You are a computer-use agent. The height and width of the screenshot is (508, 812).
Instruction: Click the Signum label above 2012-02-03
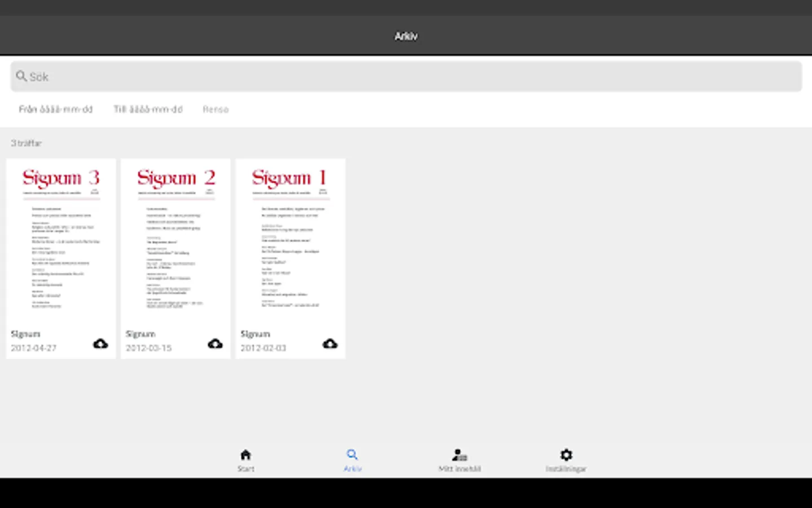(255, 334)
